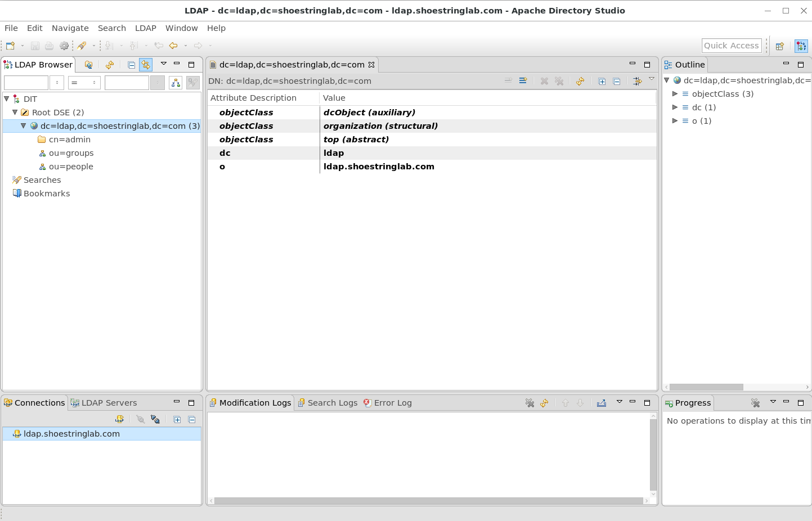The width and height of the screenshot is (812, 521).
Task: Select the o value ldap.shoestringlab.com
Action: (x=379, y=167)
